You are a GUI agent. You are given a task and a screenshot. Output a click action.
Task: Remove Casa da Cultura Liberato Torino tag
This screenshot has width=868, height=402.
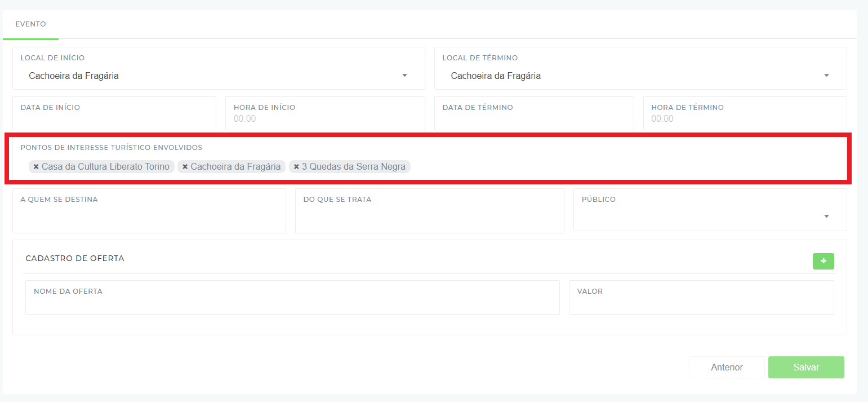(36, 167)
